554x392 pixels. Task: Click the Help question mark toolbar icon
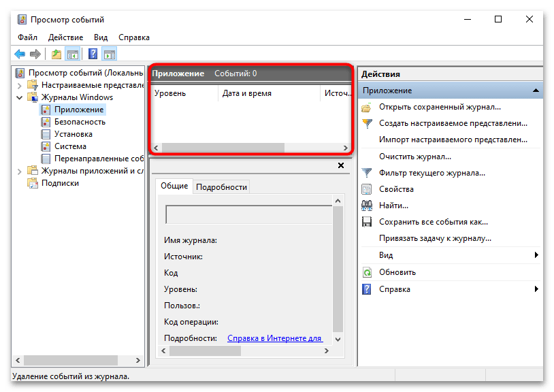tap(93, 53)
